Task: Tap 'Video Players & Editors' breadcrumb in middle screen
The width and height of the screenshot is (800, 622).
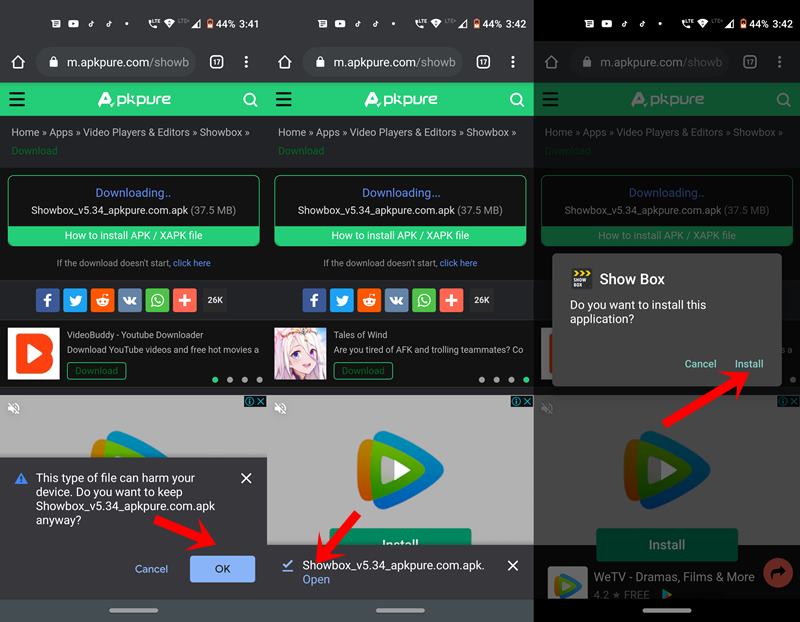Action: [403, 132]
